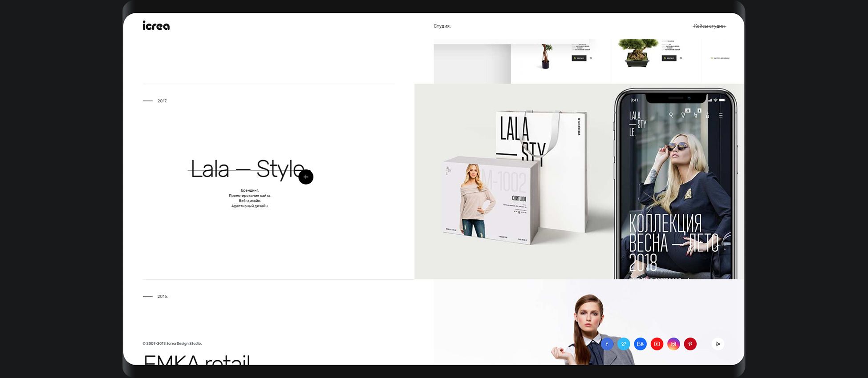Click the Instagram gradient icon

coord(673,344)
